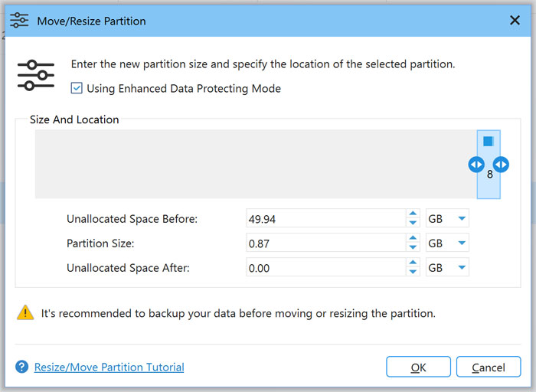Confirm with the OK button
This screenshot has height=392, width=536.
(x=418, y=367)
